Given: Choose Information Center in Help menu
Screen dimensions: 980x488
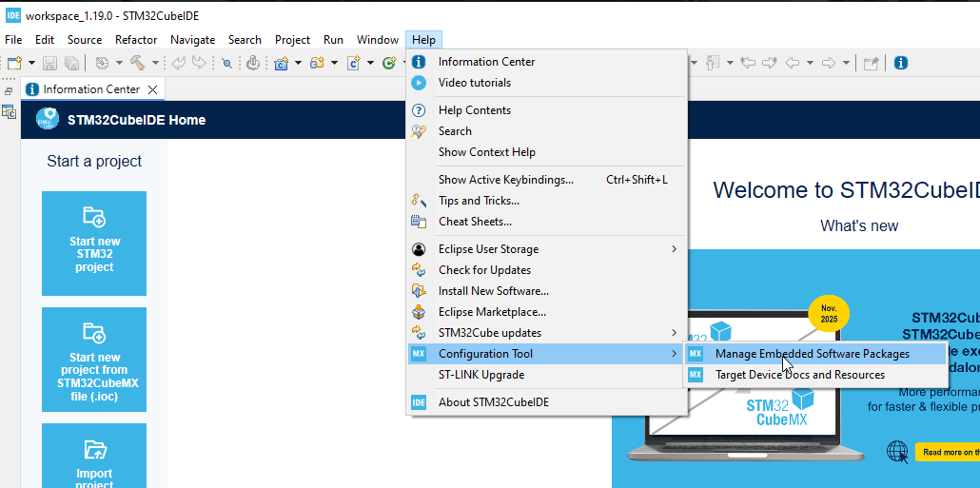Looking at the screenshot, I should [547, 62].
